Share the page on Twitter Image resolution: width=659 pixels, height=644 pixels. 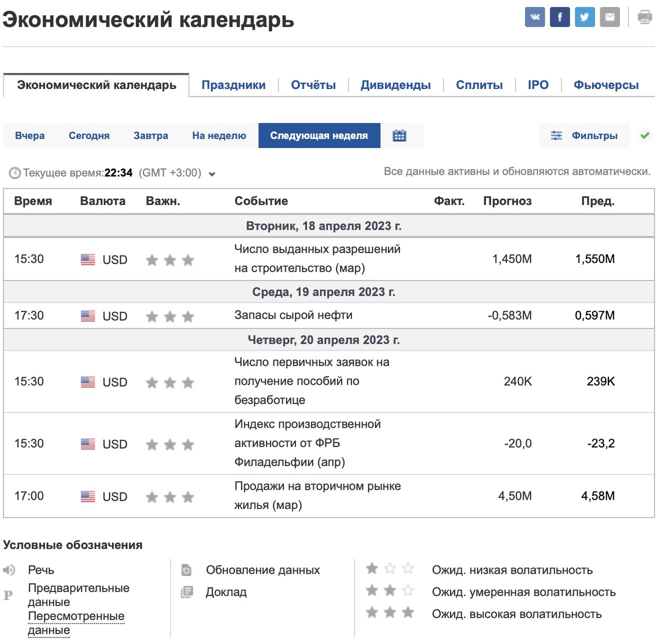pos(584,16)
